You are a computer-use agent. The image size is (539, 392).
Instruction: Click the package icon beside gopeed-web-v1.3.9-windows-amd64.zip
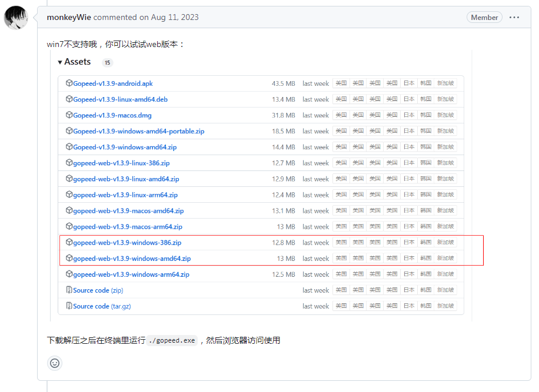point(69,258)
